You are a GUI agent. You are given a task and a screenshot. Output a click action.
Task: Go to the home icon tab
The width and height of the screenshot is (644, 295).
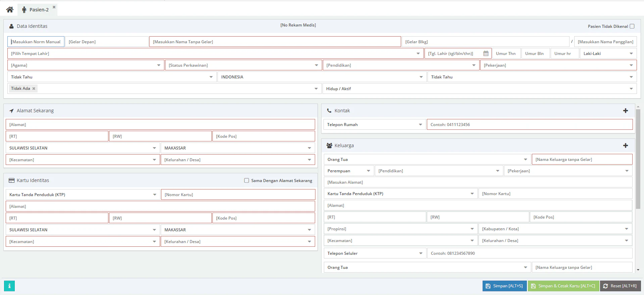pos(10,9)
